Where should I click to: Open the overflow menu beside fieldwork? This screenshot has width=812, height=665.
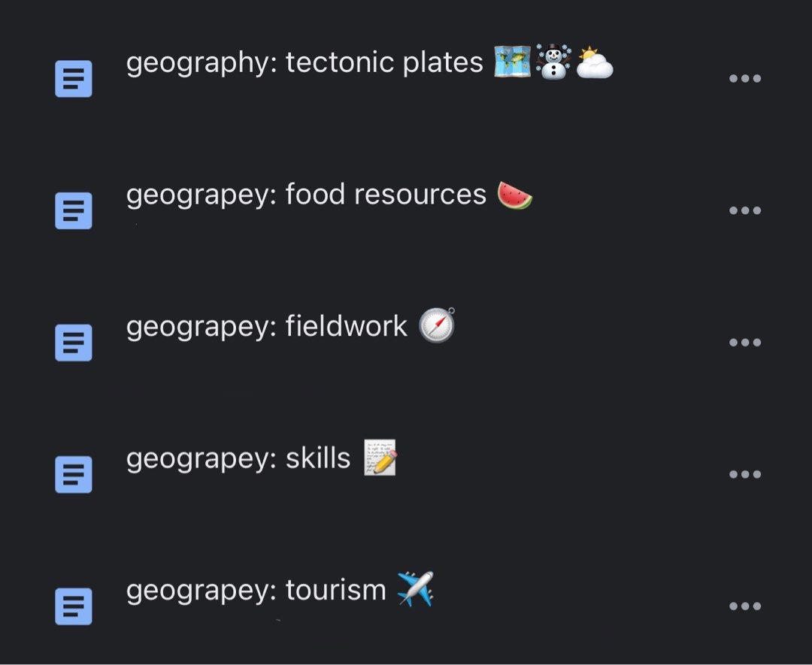coord(745,343)
